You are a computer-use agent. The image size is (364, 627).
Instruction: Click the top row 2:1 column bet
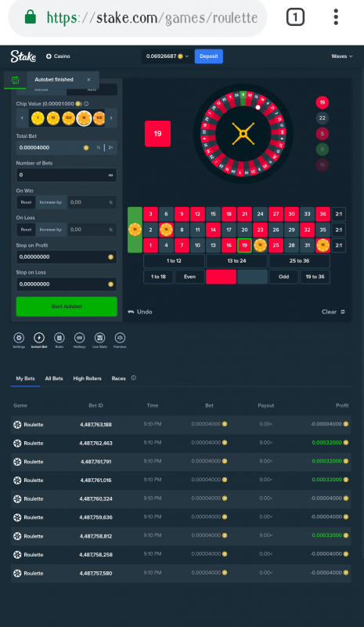(339, 214)
